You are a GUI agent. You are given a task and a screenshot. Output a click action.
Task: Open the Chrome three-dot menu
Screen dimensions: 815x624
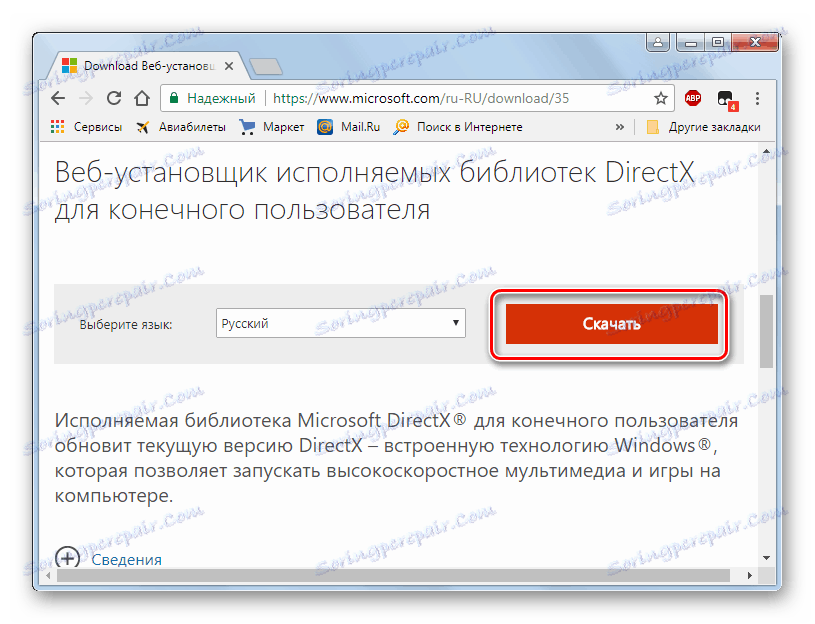point(757,98)
